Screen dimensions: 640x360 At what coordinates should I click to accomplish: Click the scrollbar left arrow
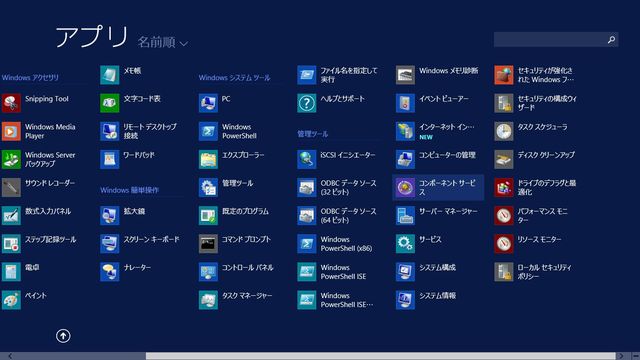[x=10, y=356]
